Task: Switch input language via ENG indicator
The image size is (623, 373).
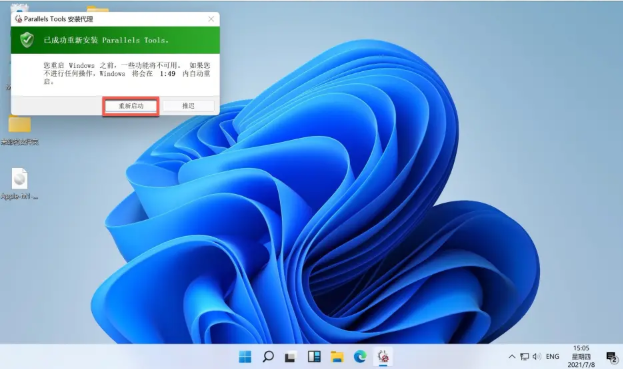Action: (552, 357)
